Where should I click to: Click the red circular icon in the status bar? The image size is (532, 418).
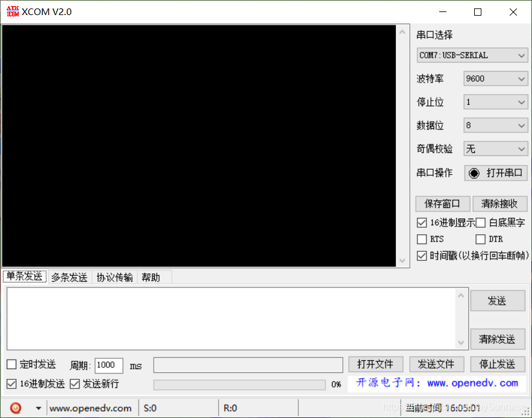tap(14, 408)
